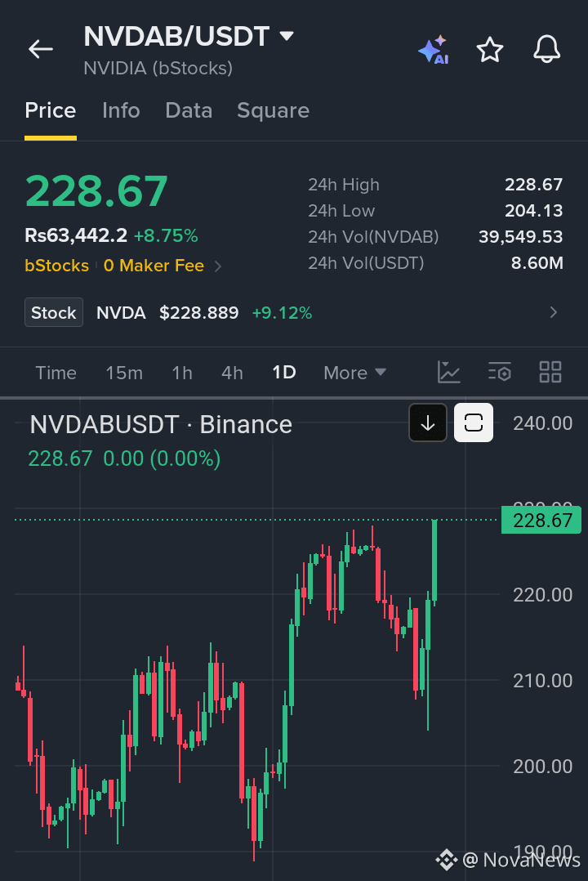Select the 15m chart interval

124,373
